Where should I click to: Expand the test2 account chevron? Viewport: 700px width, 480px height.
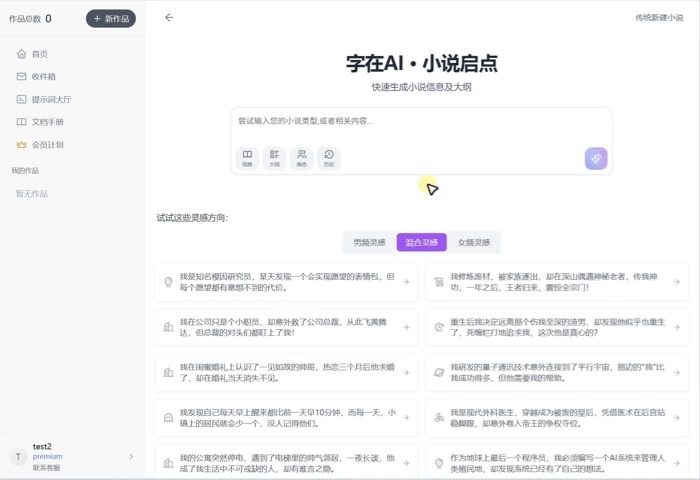[131, 456]
